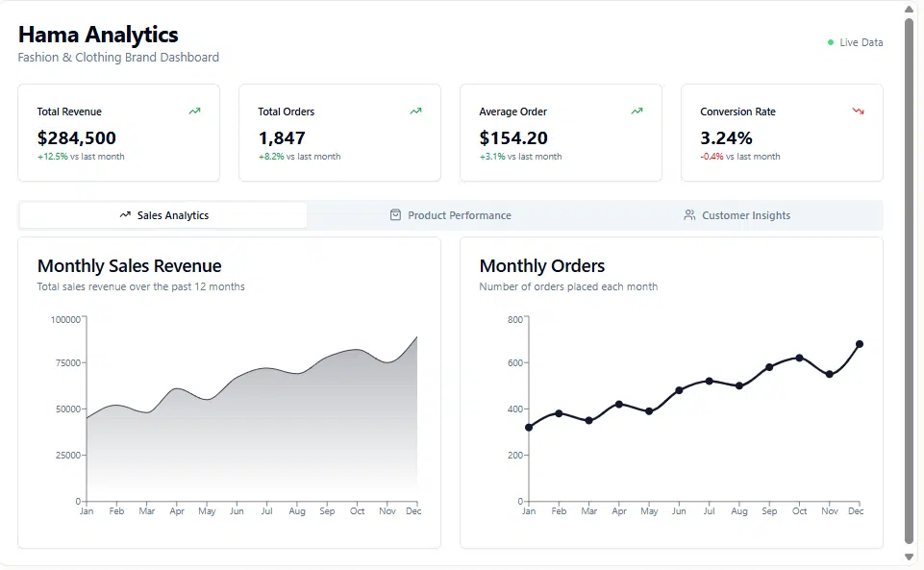Click the shopping bag icon on Product Performance
This screenshot has width=924, height=570.
click(x=395, y=215)
